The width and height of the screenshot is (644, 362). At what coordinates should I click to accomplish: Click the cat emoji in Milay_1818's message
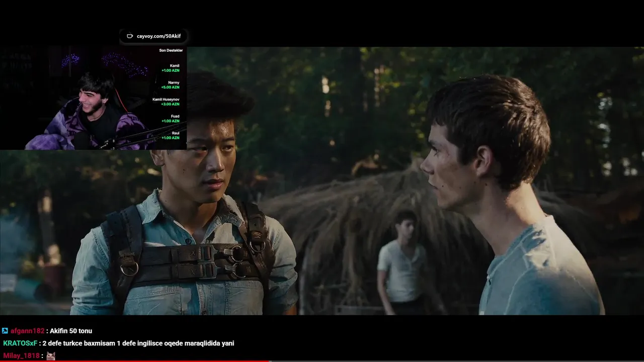[50, 356]
